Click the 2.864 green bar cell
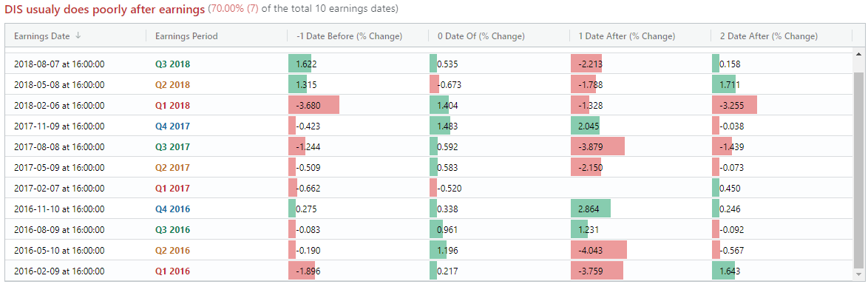This screenshot has width=868, height=284. coord(640,209)
